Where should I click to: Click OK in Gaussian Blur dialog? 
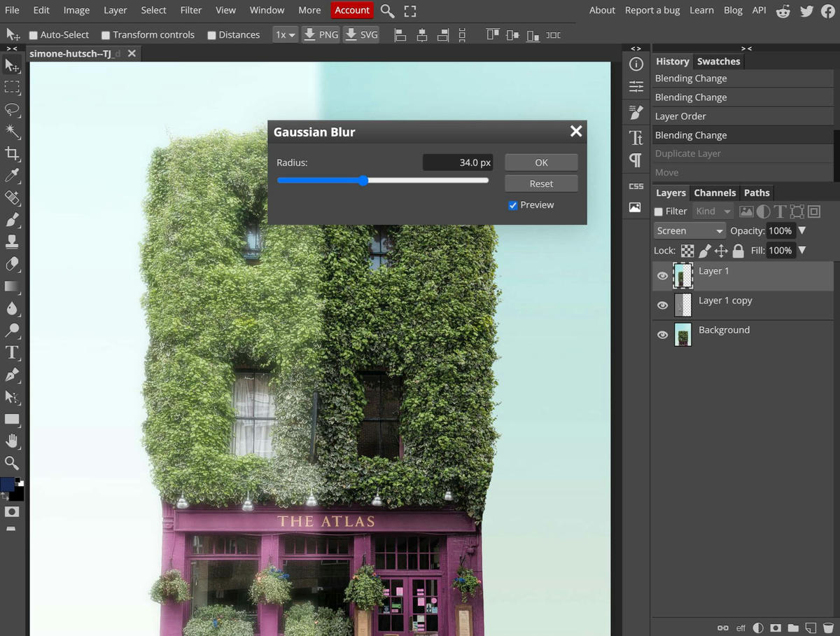point(541,163)
